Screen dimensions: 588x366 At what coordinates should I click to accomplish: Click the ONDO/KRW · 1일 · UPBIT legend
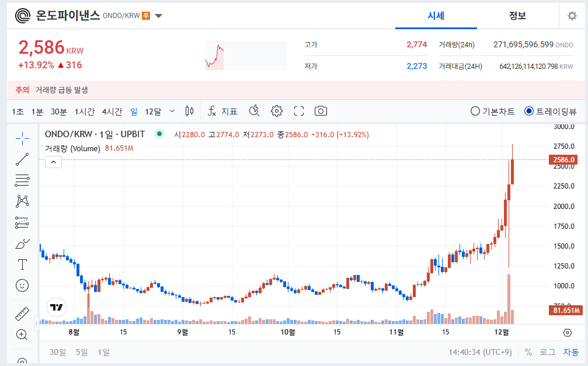click(x=95, y=134)
